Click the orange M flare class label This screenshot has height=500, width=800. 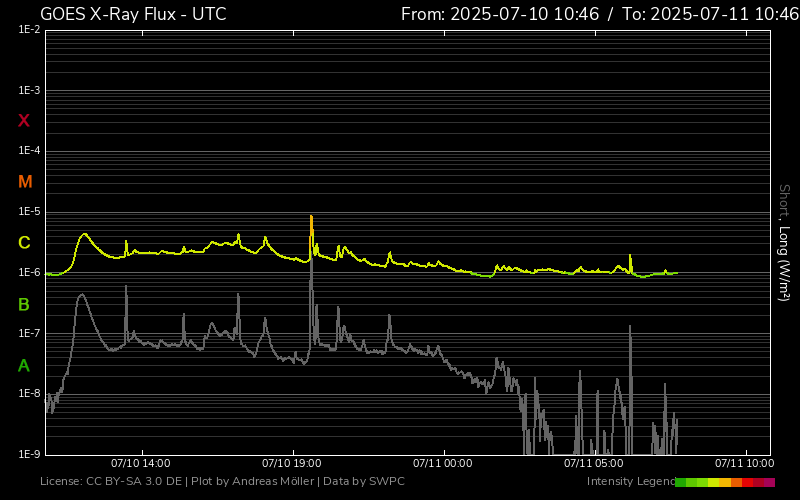(x=25, y=182)
